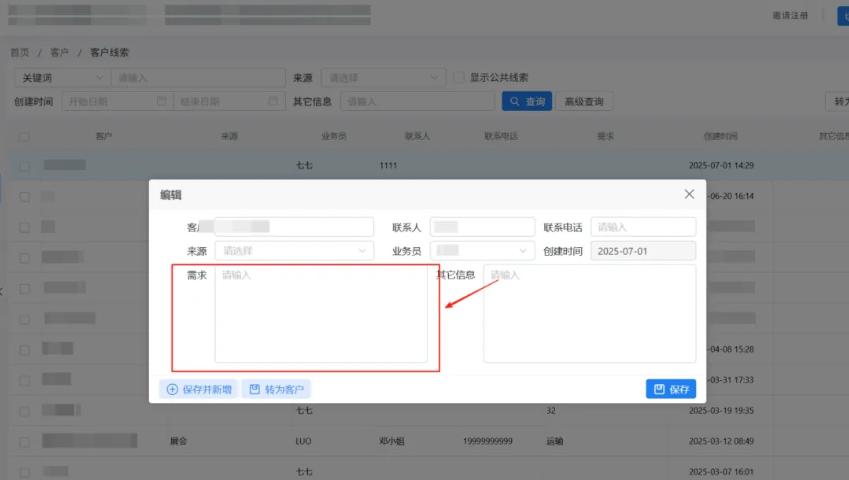Click the 保存 button in dialog
The height and width of the screenshot is (480, 849).
(671, 389)
